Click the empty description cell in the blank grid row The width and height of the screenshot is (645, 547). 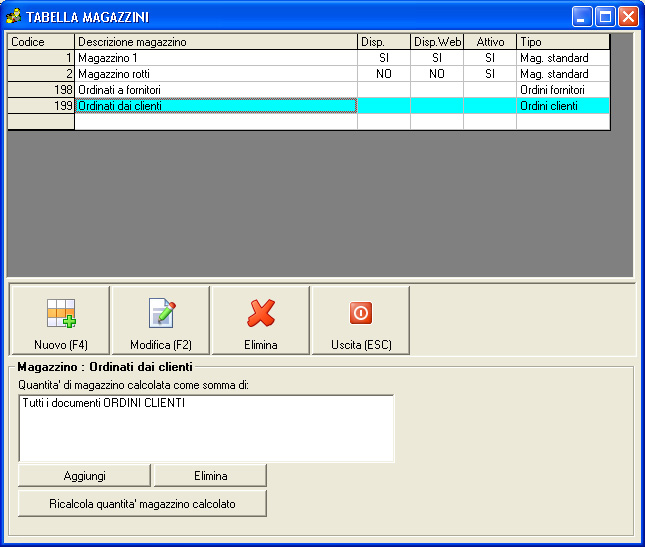click(x=216, y=122)
